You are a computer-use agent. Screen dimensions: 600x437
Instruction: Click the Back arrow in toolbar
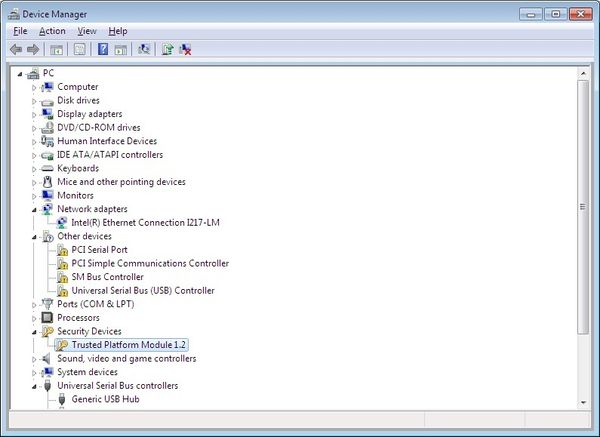(15, 49)
